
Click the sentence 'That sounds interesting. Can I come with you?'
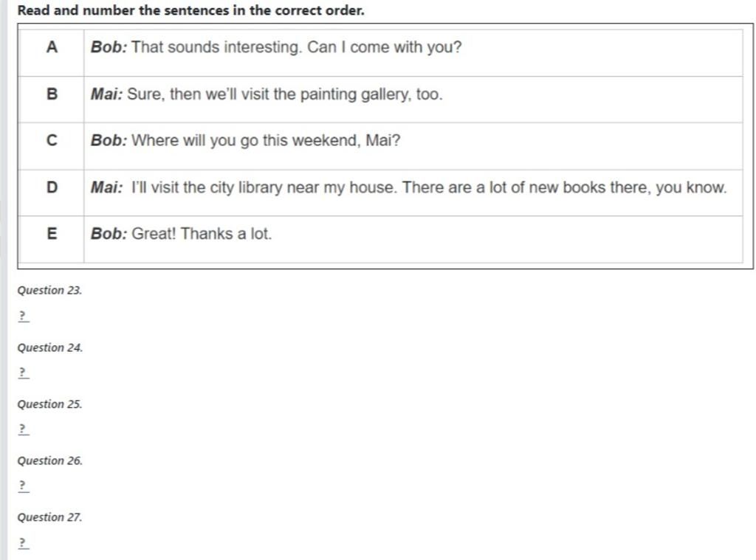point(295,48)
